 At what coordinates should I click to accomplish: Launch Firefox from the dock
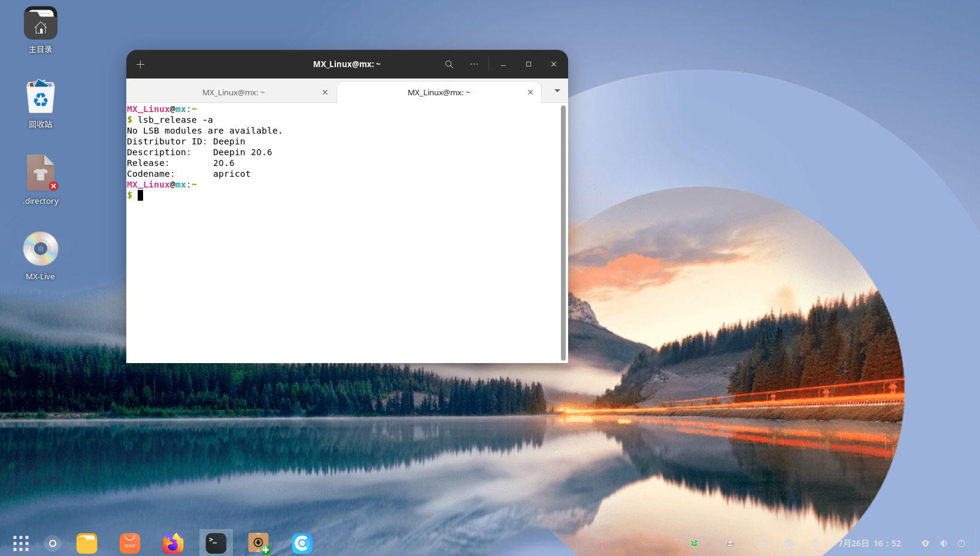173,543
